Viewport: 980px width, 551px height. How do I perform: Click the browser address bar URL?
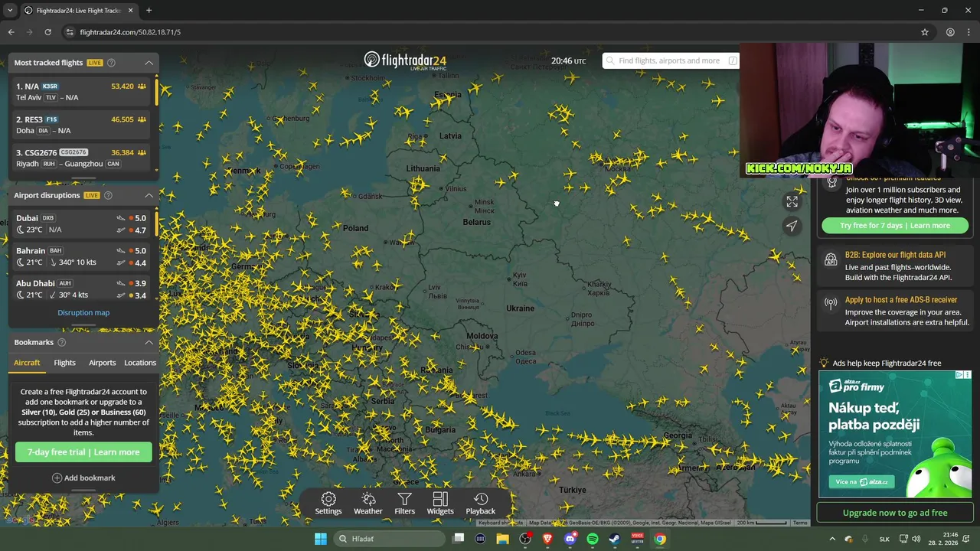130,32
